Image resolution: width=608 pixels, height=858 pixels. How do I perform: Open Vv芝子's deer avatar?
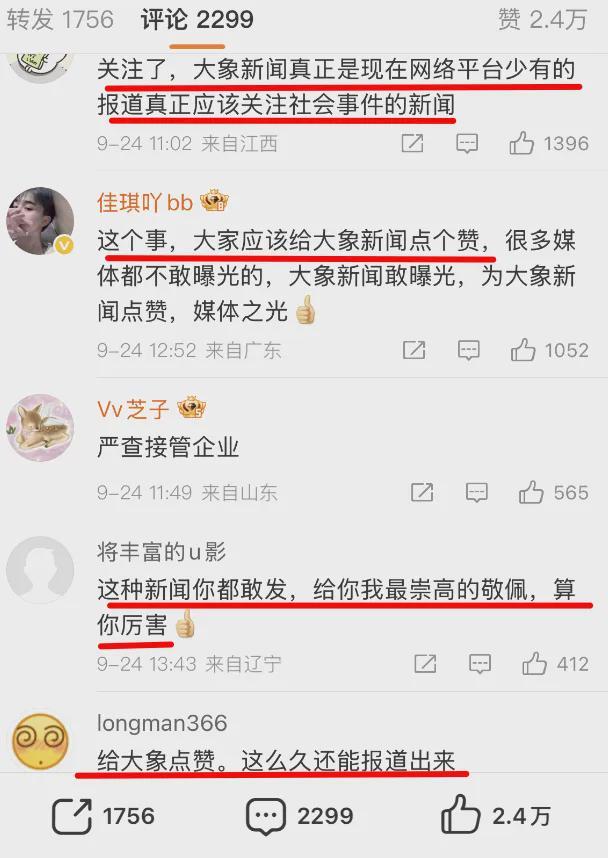point(40,427)
